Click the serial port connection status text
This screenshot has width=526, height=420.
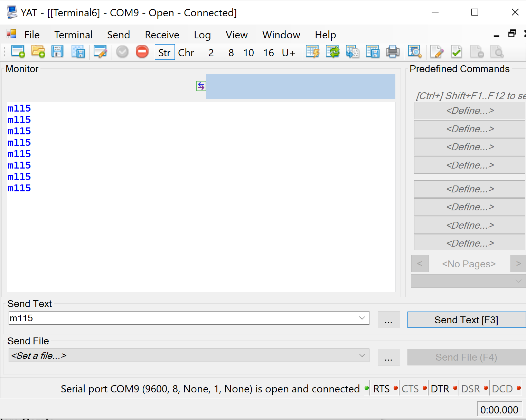coord(210,389)
